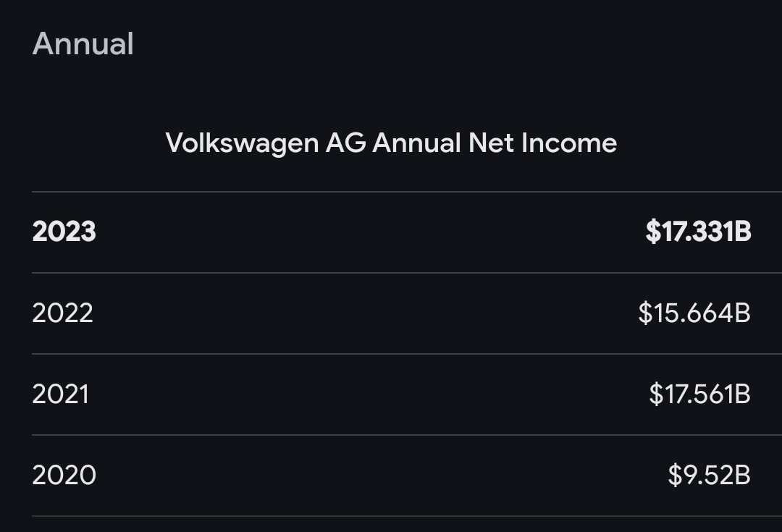The height and width of the screenshot is (532, 782).
Task: Select the $9.52B net income value
Action: 709,475
